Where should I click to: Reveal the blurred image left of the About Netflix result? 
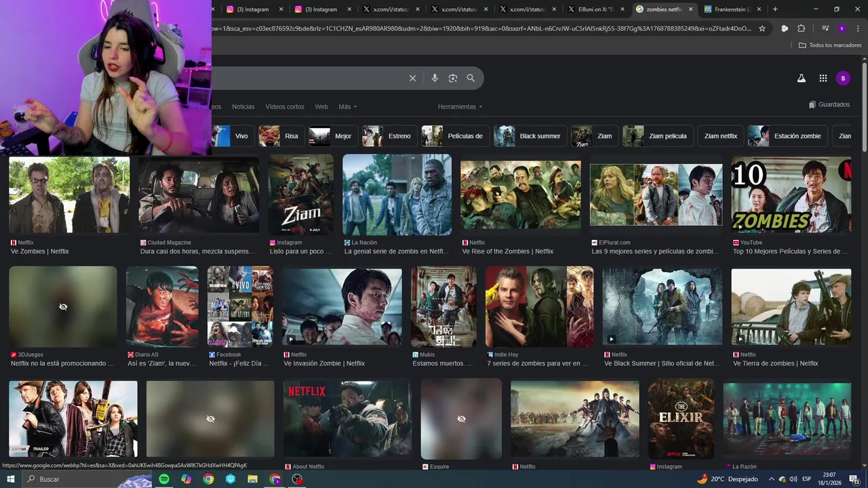tap(210, 419)
